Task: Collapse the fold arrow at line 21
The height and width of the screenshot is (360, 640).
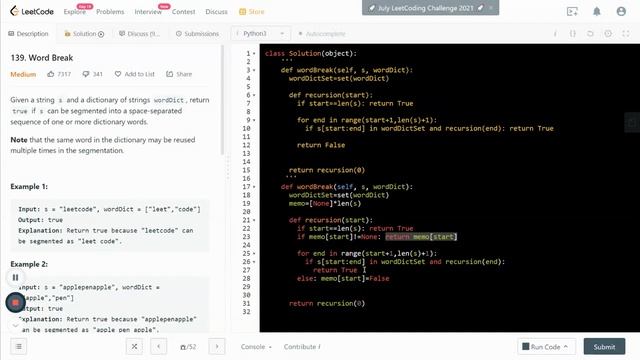Action: [254, 220]
